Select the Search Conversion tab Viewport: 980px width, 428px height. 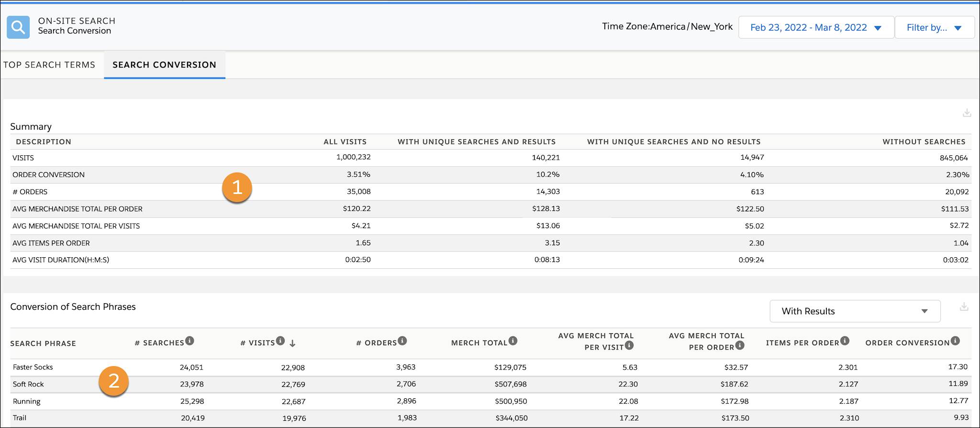point(165,65)
